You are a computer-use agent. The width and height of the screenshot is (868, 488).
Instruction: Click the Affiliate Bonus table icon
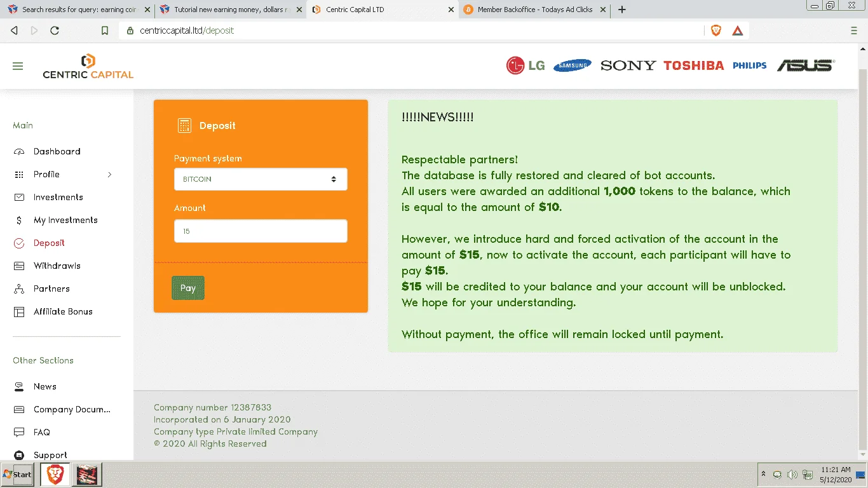(x=19, y=312)
